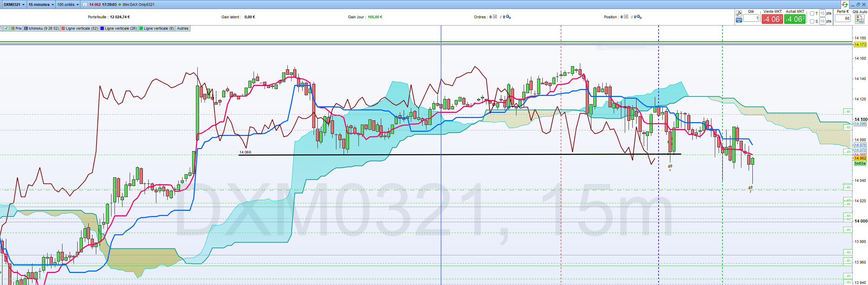This screenshot has height=285, width=868.
Task: Click the red dashed vertical line
Action: (x=561, y=155)
